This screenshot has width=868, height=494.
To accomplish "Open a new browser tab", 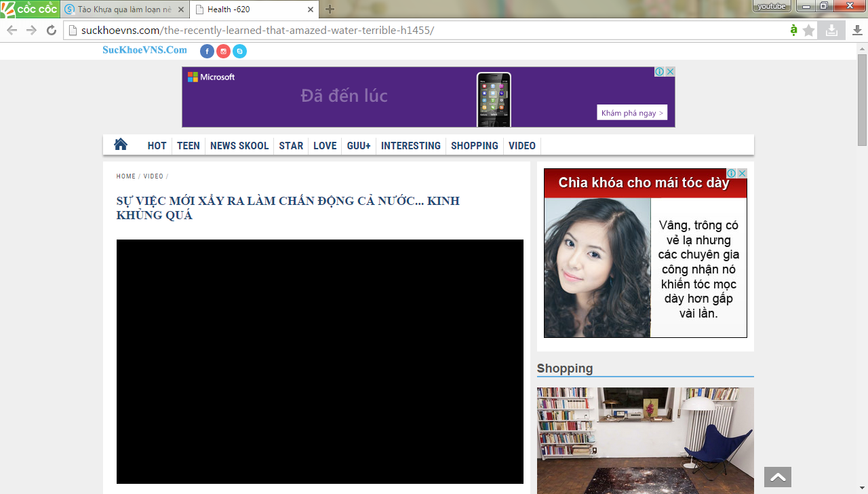I will pyautogui.click(x=330, y=9).
